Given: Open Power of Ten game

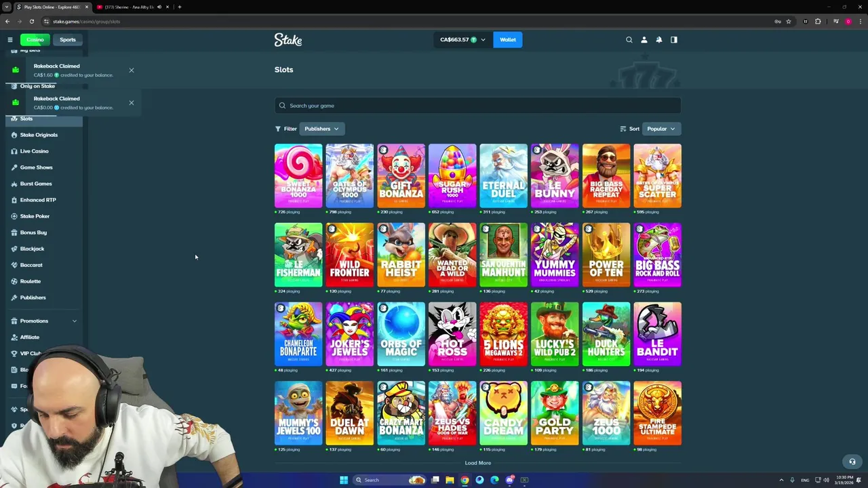Looking at the screenshot, I should tap(606, 255).
